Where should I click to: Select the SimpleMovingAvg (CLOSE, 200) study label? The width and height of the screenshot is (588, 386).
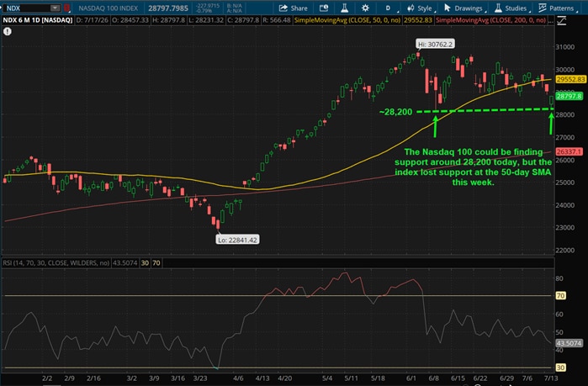[x=491, y=20]
